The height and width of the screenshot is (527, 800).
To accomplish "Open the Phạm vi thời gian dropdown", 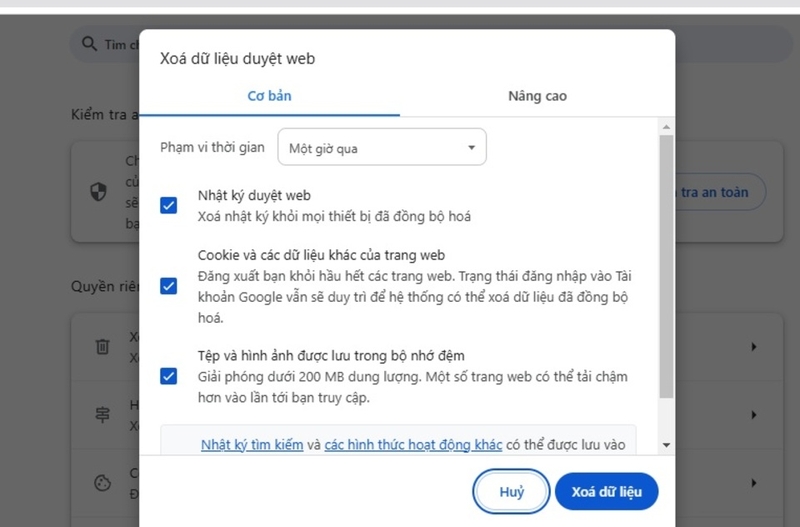I will click(382, 147).
